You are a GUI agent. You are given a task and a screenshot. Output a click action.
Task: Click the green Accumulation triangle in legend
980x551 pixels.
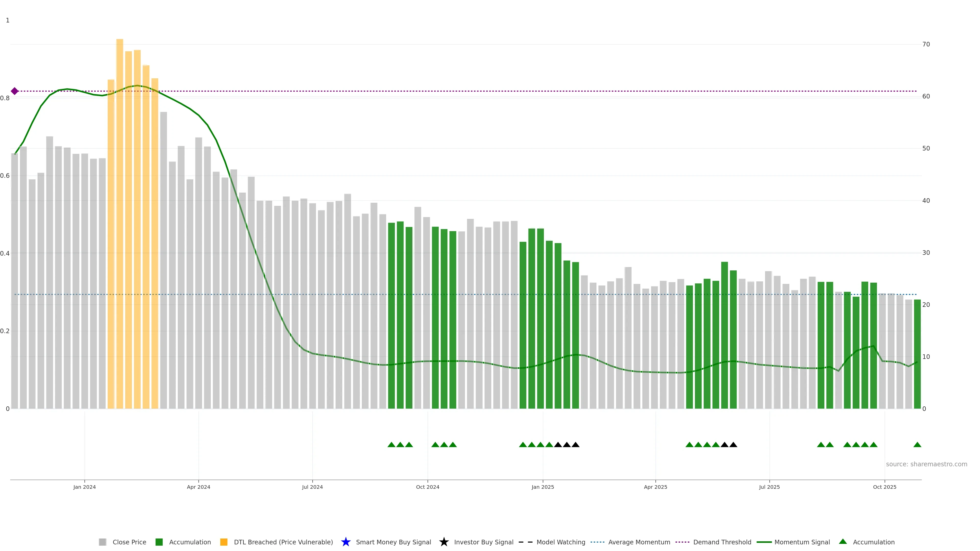(x=843, y=542)
